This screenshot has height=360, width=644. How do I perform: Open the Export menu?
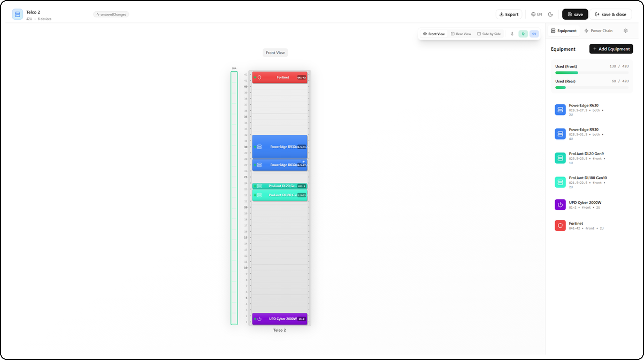pos(508,14)
